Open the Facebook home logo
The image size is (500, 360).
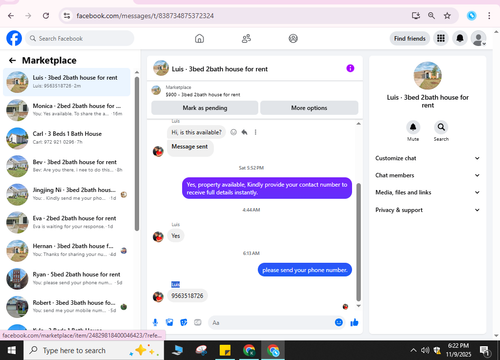pos(14,38)
